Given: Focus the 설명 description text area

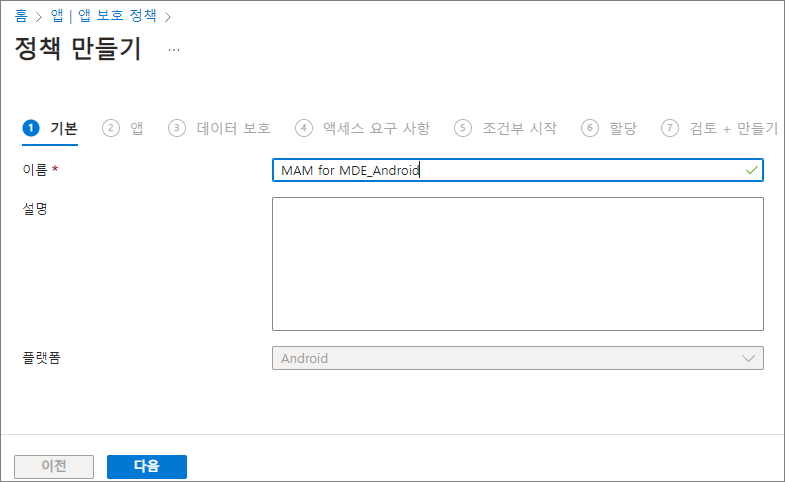Looking at the screenshot, I should coord(518,264).
